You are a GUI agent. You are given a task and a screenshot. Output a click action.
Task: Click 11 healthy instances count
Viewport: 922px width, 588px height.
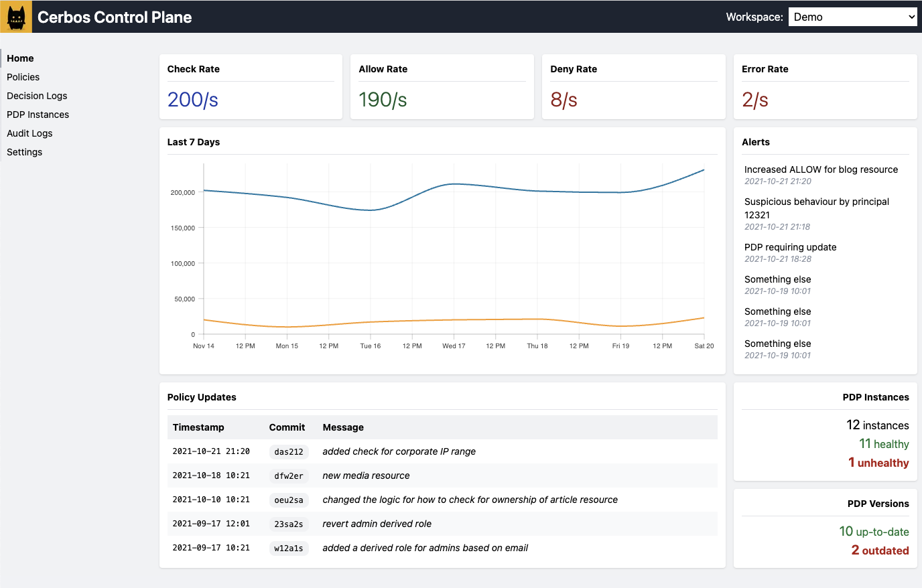[884, 444]
